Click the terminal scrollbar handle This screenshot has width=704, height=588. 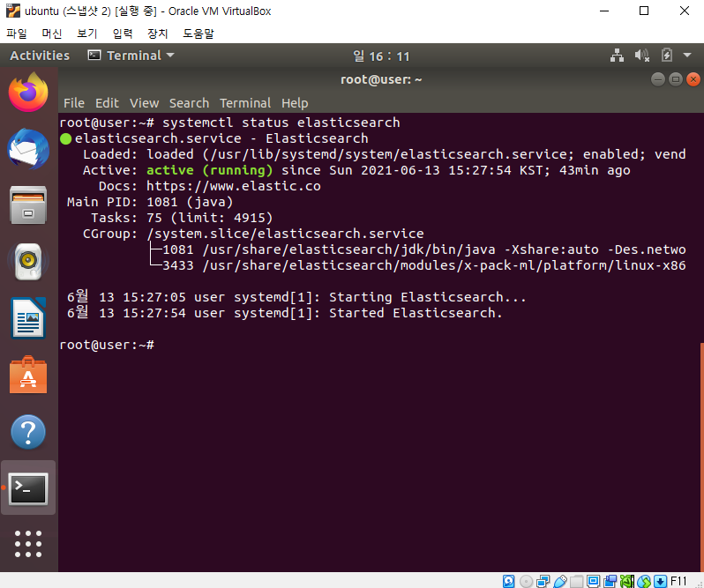click(x=701, y=458)
